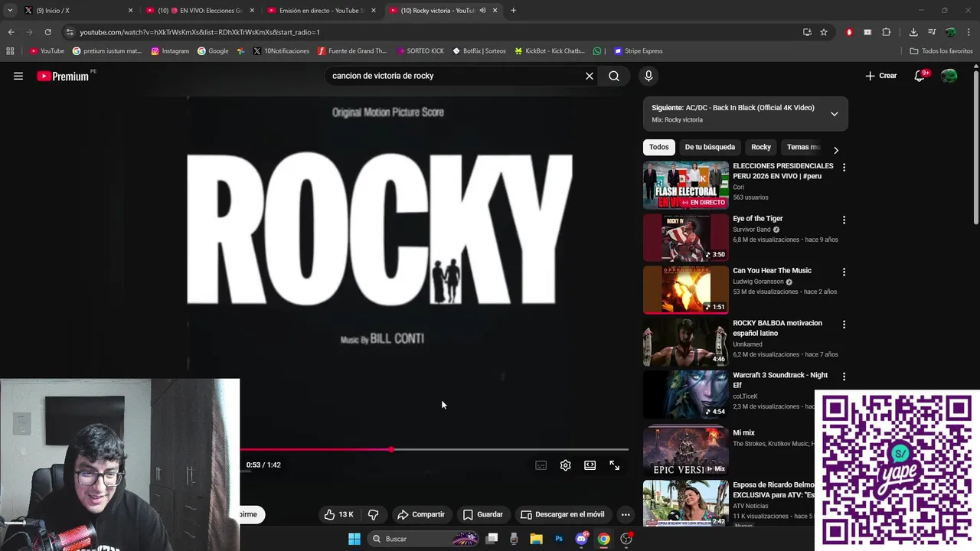Open the Mi mix playlist thumbnail
This screenshot has width=980, height=551.
pos(686,452)
